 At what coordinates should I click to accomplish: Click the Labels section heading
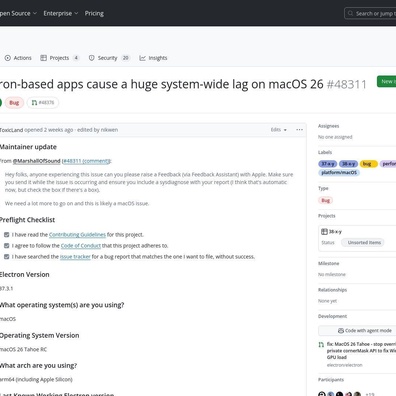pos(325,152)
